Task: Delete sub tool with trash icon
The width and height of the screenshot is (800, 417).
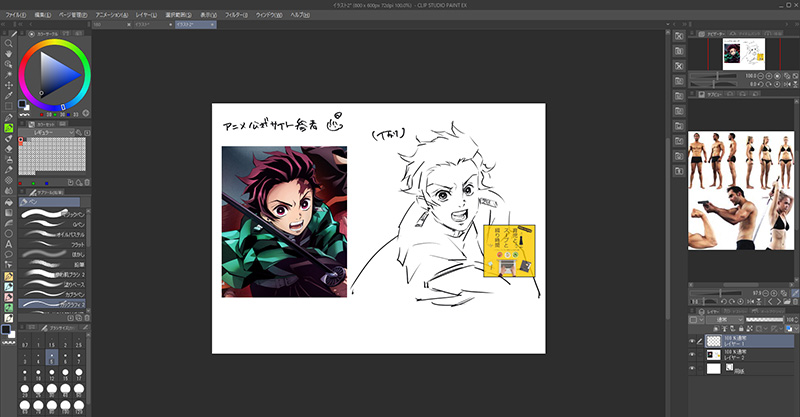Action: pos(87,317)
